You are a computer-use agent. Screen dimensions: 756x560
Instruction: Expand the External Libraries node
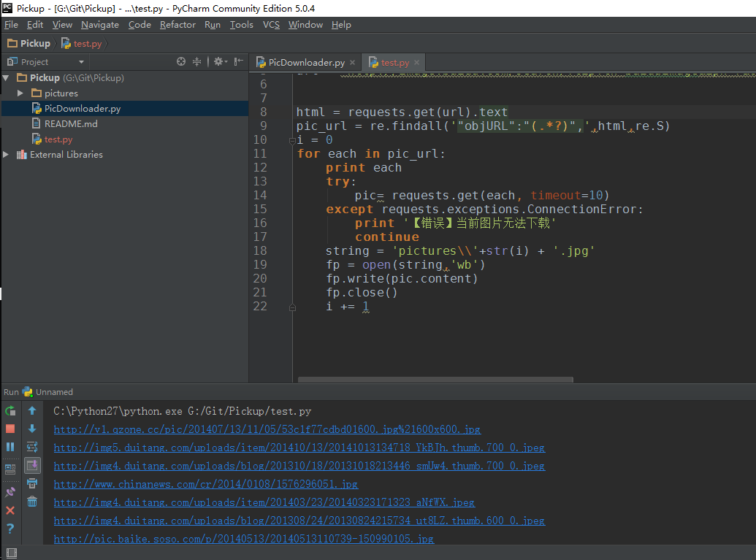(x=7, y=155)
